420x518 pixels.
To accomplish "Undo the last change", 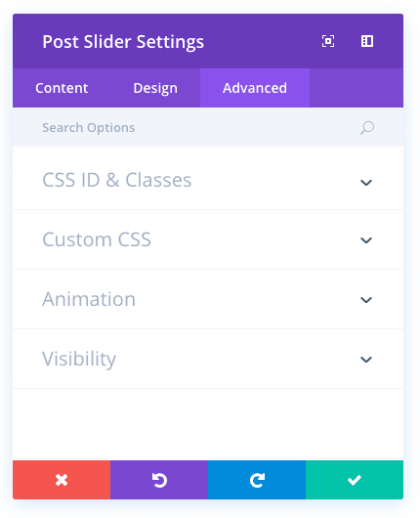I will point(159,480).
